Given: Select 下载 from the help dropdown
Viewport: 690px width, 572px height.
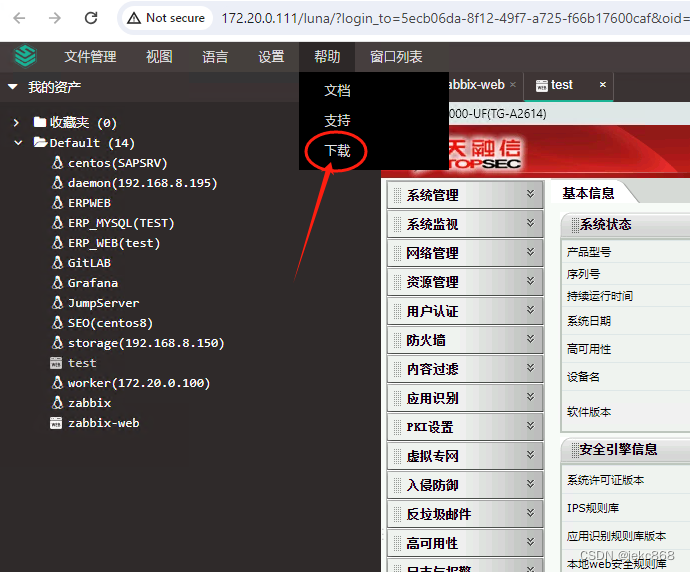Looking at the screenshot, I should 337,151.
